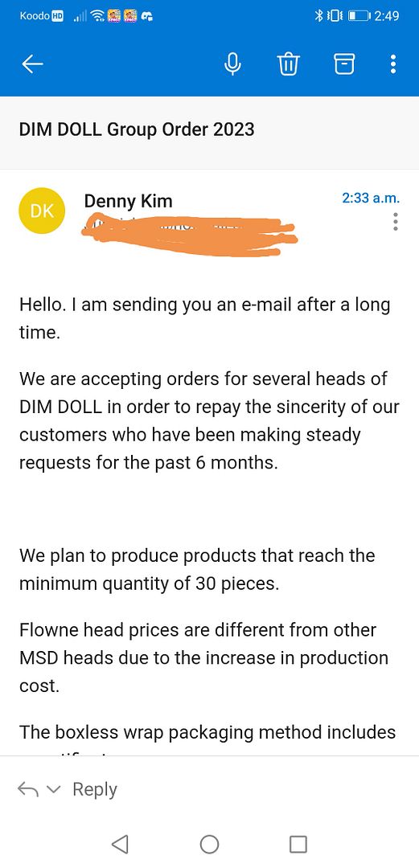Viewport: 419px width, 868px height.
Task: Tap the email subject DIM DOLL Group Order 2023
Action: 137,129
